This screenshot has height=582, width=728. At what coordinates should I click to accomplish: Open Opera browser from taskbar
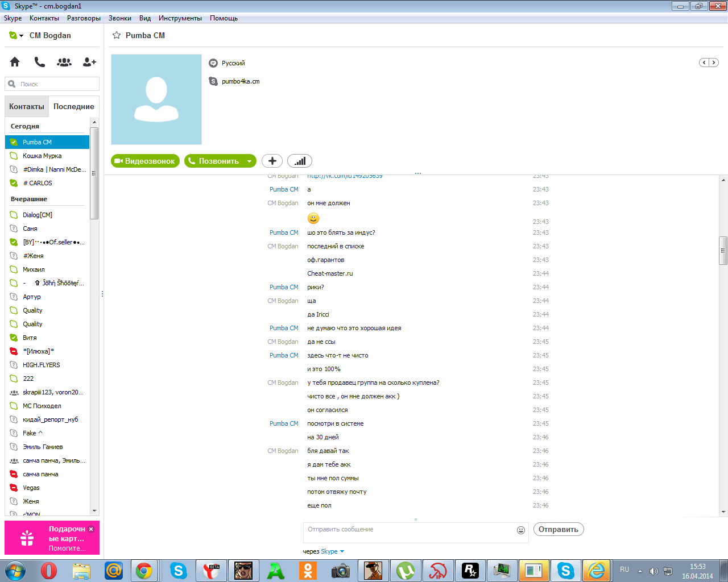pos(49,570)
